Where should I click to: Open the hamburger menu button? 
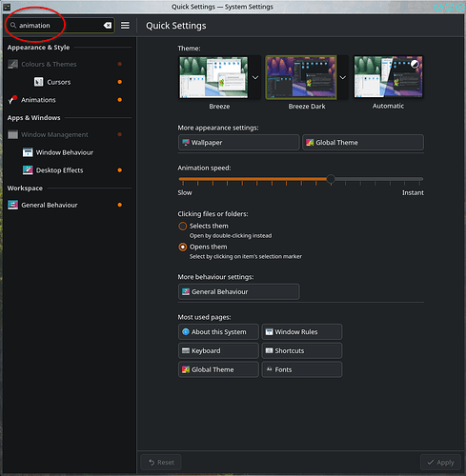(x=125, y=26)
